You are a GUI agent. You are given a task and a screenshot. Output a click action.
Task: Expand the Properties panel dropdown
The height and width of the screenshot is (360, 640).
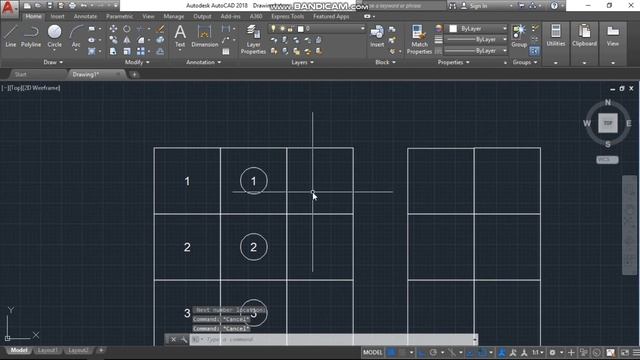pos(453,62)
